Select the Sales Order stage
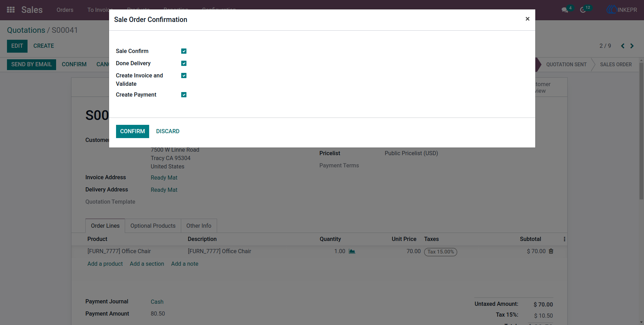The width and height of the screenshot is (644, 325). [x=616, y=65]
